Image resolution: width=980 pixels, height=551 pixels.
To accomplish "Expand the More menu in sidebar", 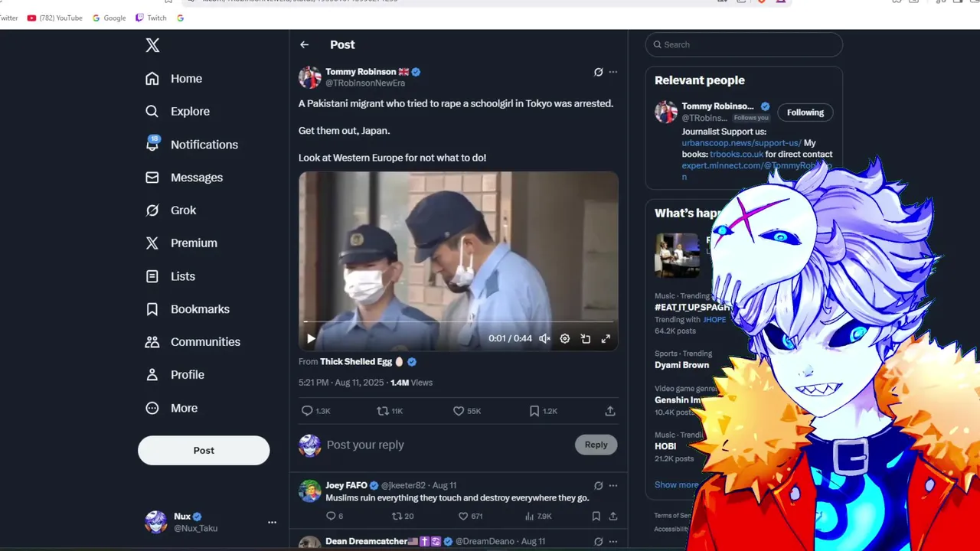I will tap(171, 409).
